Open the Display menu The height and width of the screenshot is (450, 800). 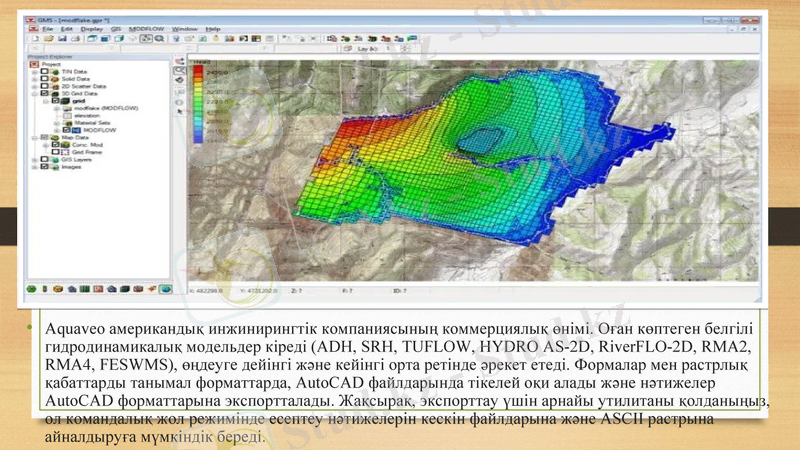[x=92, y=29]
